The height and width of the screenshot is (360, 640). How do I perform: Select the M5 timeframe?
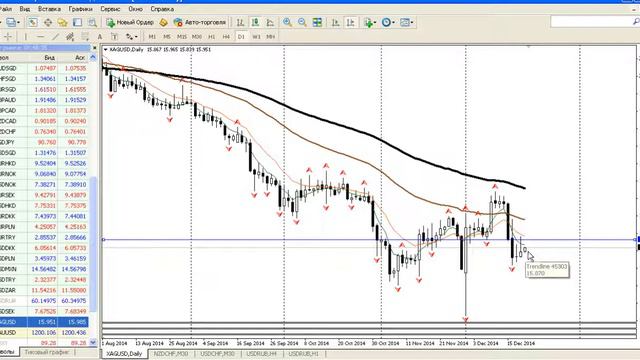pyautogui.click(x=167, y=37)
